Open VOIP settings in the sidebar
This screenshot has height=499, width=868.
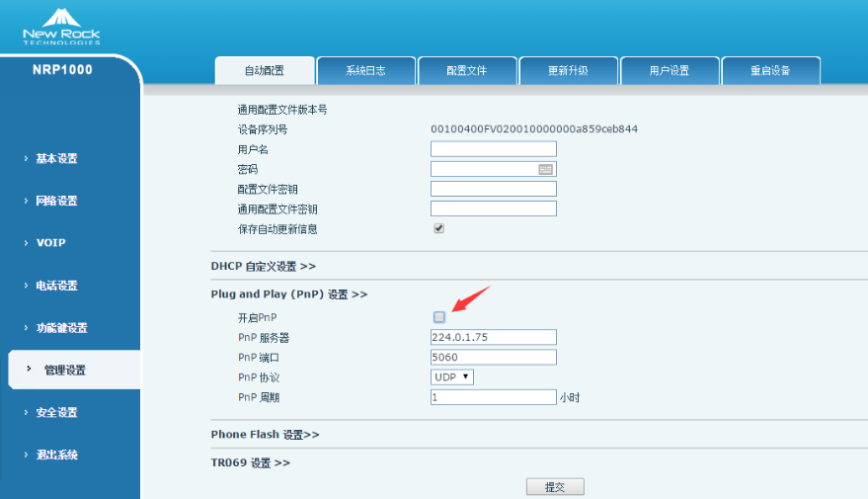tap(50, 242)
